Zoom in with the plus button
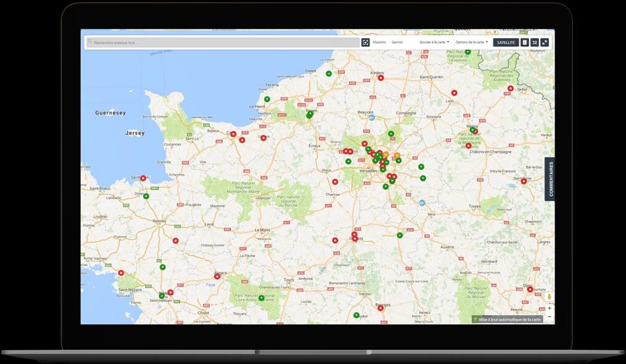Viewport: 626px width, 364px height. tap(550, 308)
